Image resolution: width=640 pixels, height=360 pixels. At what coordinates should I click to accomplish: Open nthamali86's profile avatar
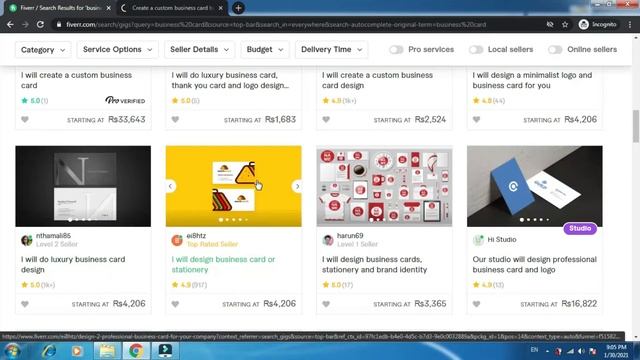(27, 240)
